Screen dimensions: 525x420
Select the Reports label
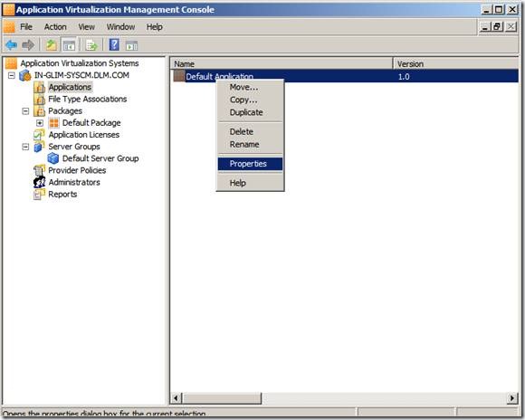coord(62,195)
